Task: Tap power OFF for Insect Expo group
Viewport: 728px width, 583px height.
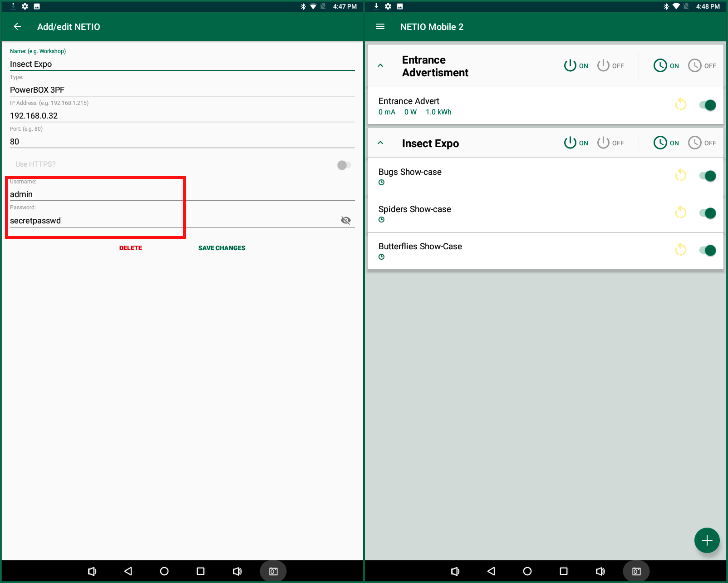Action: click(611, 143)
